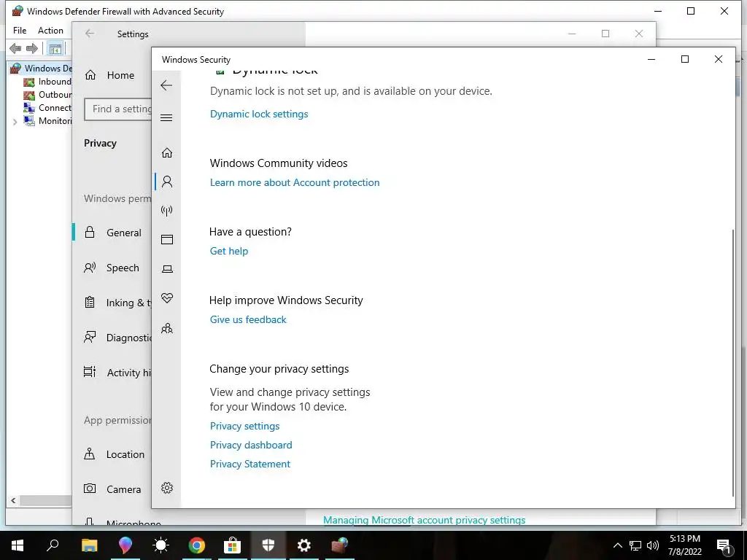This screenshot has width=747, height=560.
Task: Select Inking & typing clipboard icon
Action: tap(90, 303)
